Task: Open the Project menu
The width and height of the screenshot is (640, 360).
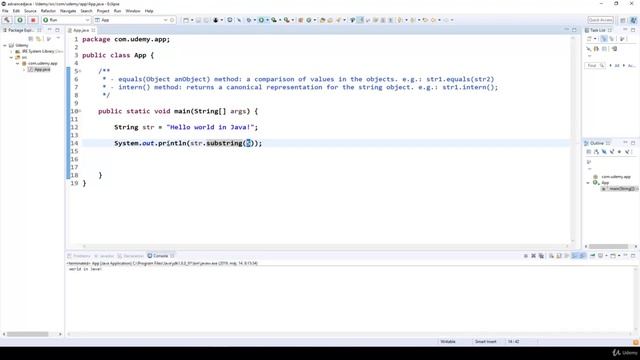Action: coord(103,11)
